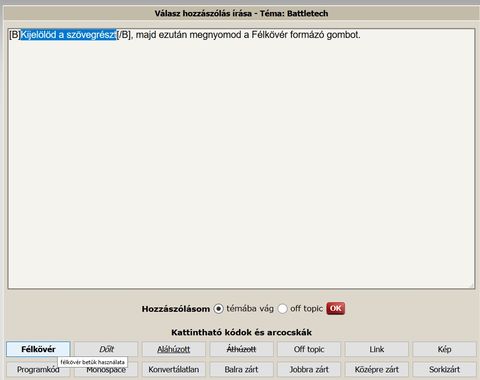Image resolution: width=480 pixels, height=380 pixels.
Task: Apply italic with the Dőlt button
Action: pyautogui.click(x=106, y=349)
